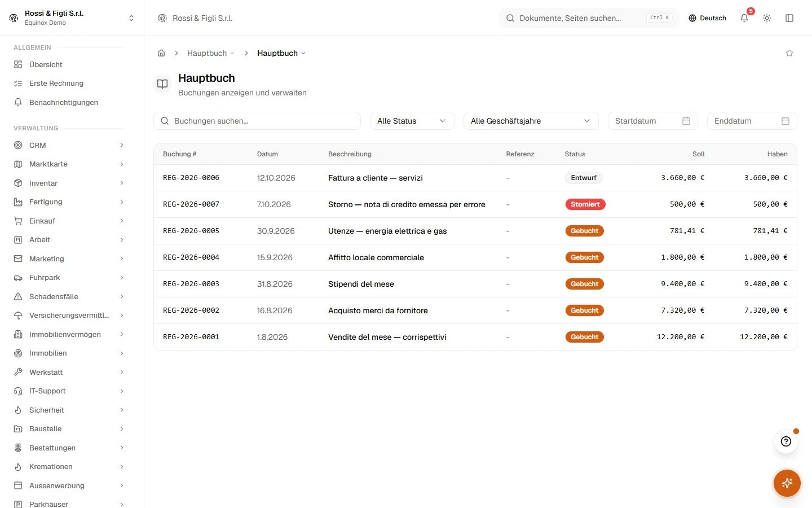
Task: Open the Startdatum date picker field
Action: point(653,121)
